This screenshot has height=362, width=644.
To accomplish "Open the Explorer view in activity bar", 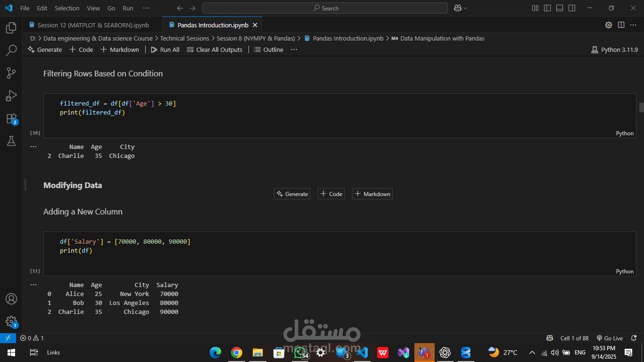I will [11, 28].
